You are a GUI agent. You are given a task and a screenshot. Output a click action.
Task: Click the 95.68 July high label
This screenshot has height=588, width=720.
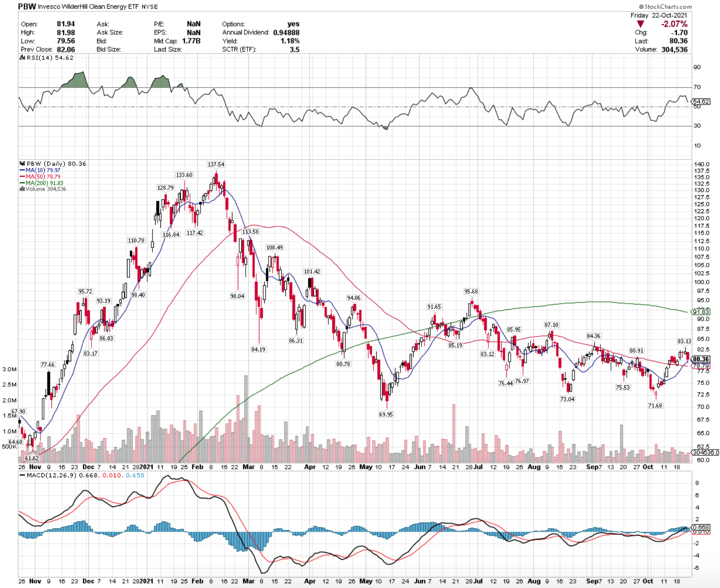pos(471,291)
